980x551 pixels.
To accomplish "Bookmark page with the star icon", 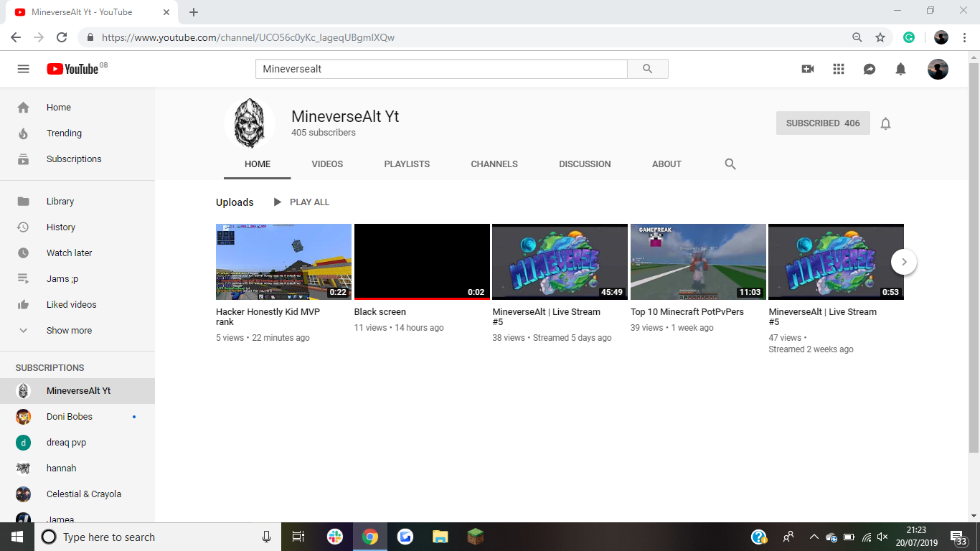I will tap(880, 37).
